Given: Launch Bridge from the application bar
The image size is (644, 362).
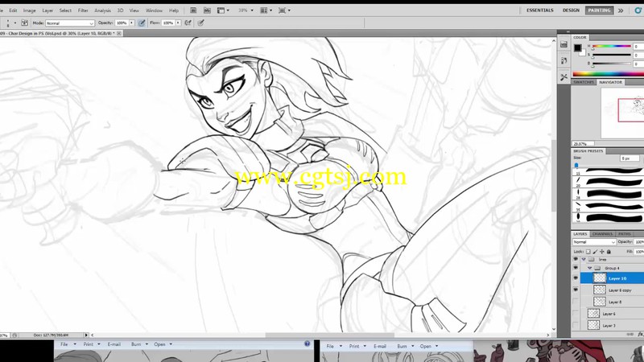Looking at the screenshot, I should (x=193, y=10).
